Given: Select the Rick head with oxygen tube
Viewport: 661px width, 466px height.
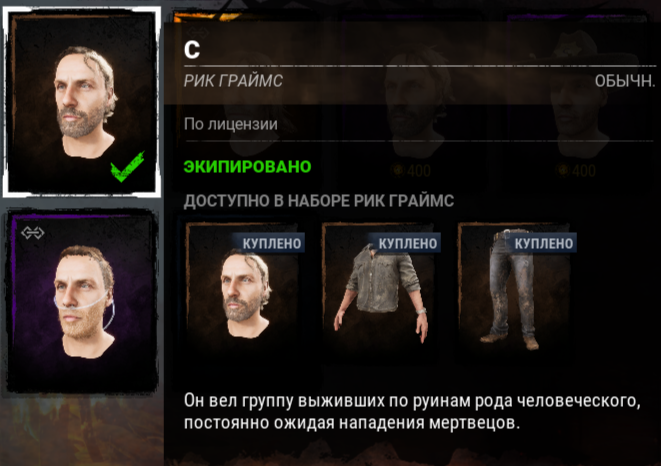Looking at the screenshot, I should point(82,302).
